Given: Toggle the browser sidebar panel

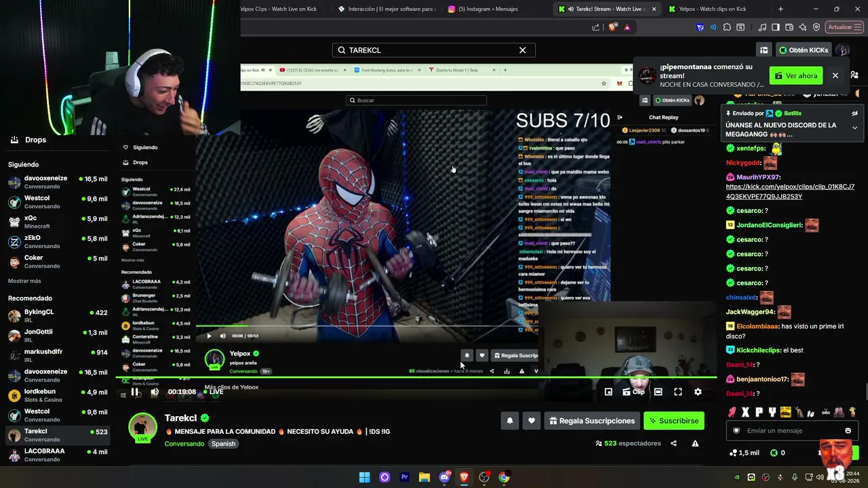Looking at the screenshot, I should click(776, 27).
